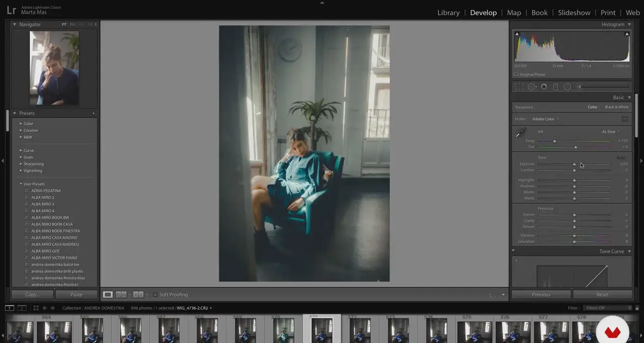
Task: Collapse the Presets panel
Action: [x=15, y=114]
